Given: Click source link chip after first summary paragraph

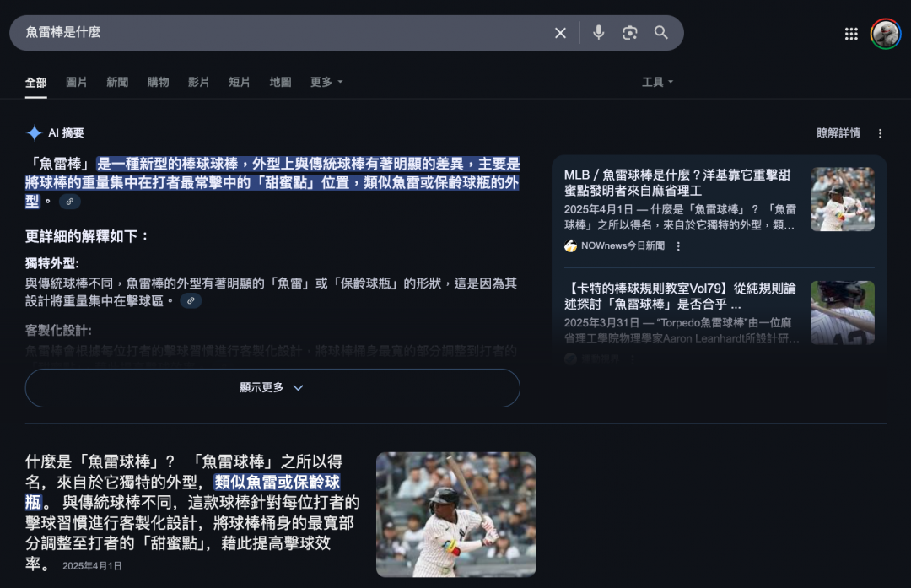Looking at the screenshot, I should [x=70, y=202].
